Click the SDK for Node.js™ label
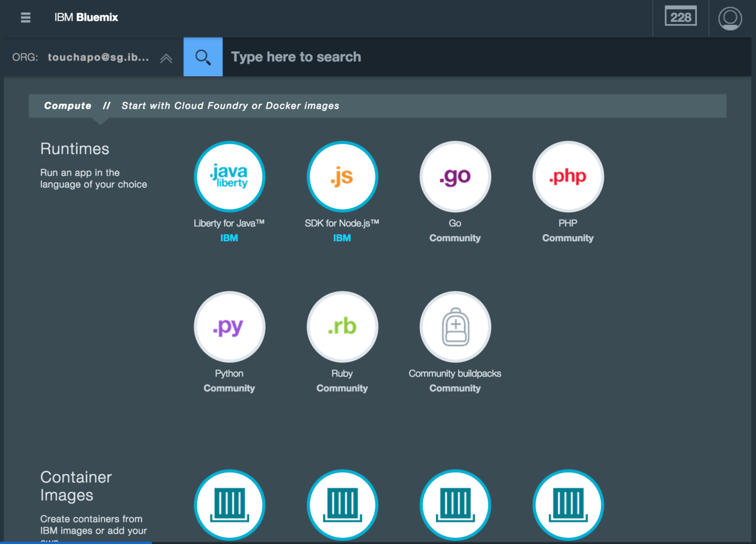756x544 pixels. click(342, 223)
